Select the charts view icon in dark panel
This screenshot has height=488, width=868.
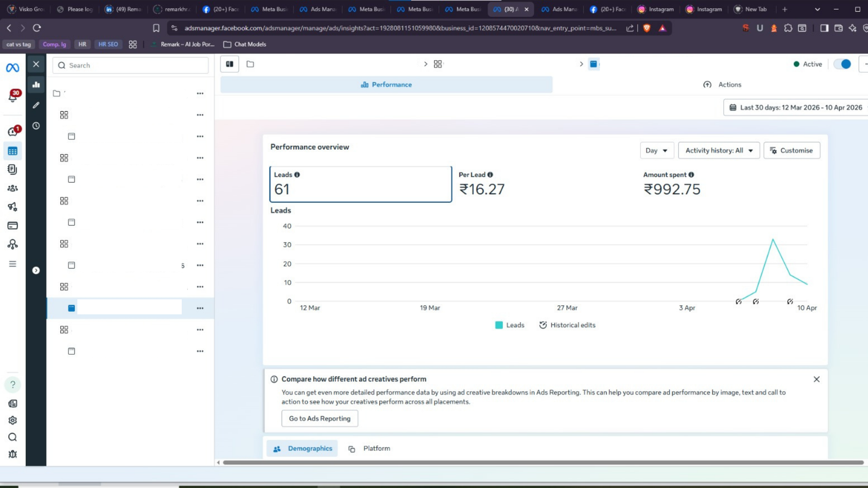(x=36, y=85)
